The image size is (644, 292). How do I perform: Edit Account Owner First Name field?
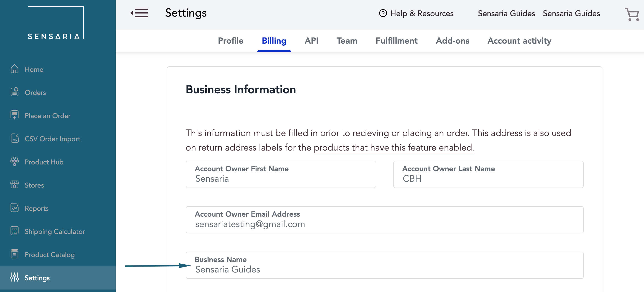281,174
